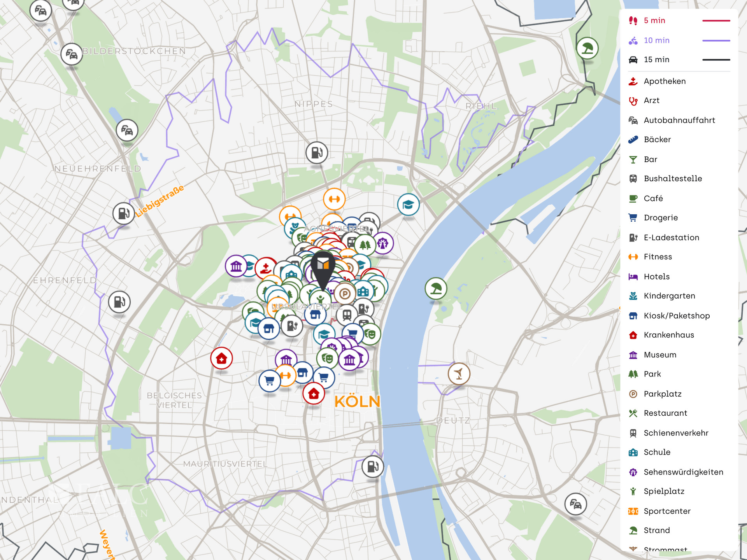Filter map by Apotheken category

pyautogui.click(x=664, y=81)
